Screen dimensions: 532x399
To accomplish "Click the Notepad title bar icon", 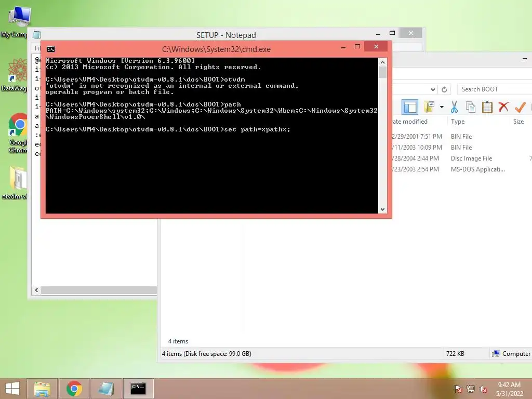I will coord(37,35).
